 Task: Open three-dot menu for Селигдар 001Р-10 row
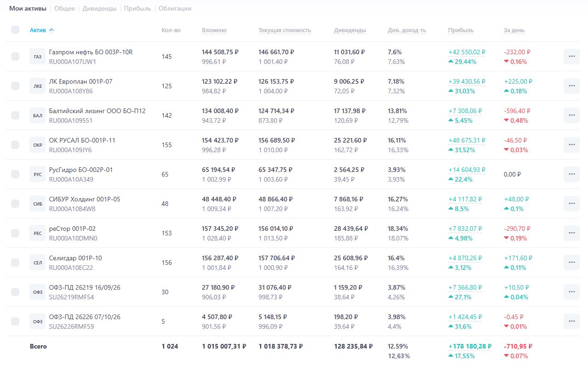click(x=571, y=263)
